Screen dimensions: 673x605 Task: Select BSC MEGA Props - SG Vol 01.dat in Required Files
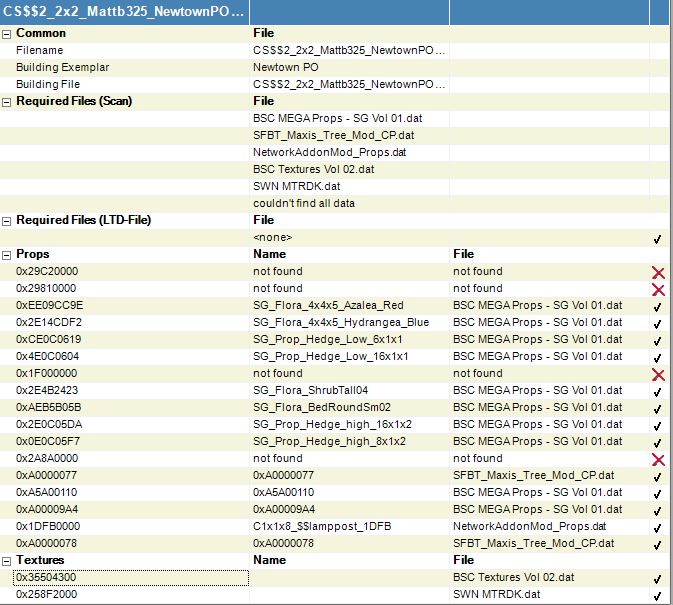point(337,118)
